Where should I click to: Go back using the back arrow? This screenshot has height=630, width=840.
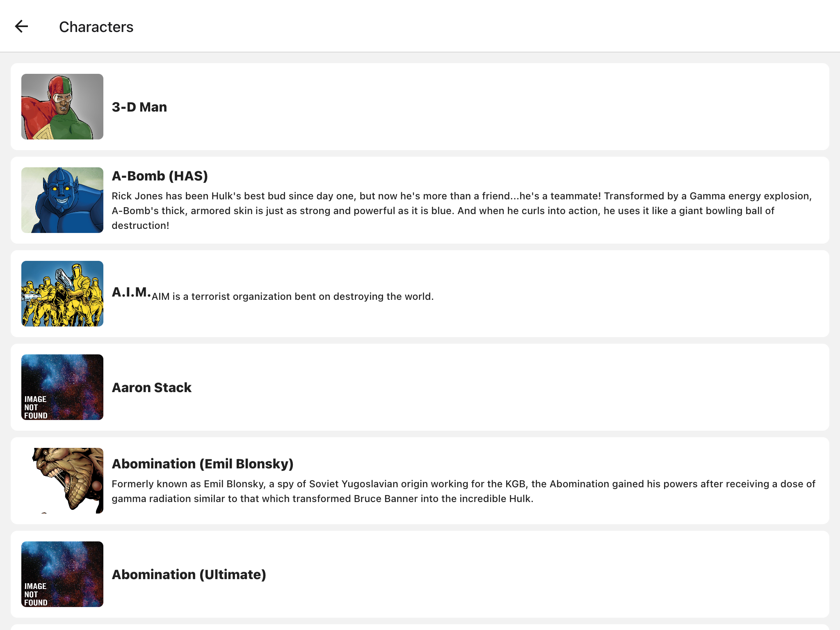(21, 27)
